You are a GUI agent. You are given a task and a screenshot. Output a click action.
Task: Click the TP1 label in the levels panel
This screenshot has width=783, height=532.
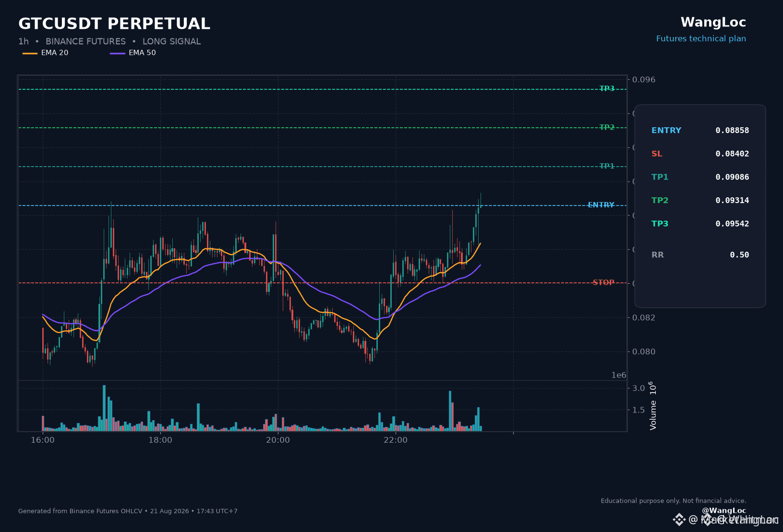(660, 177)
